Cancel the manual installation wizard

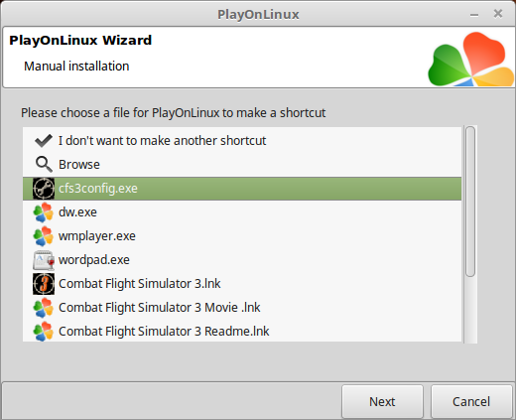[x=471, y=401]
